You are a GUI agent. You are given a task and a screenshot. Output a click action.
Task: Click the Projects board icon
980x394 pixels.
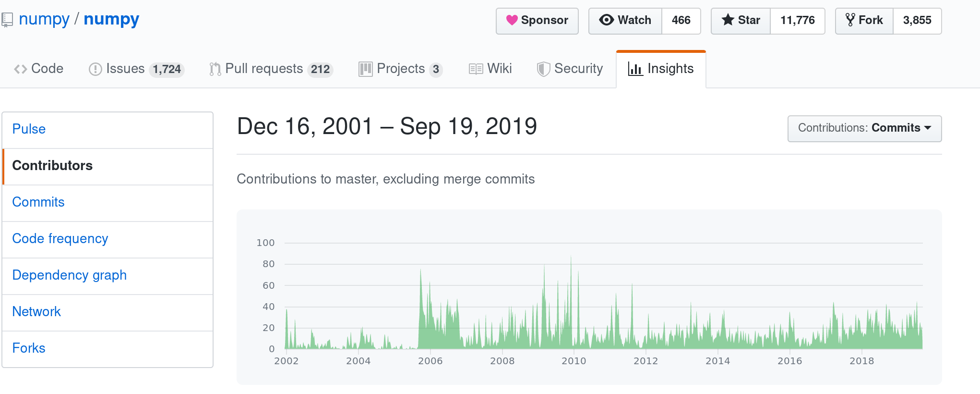point(366,69)
